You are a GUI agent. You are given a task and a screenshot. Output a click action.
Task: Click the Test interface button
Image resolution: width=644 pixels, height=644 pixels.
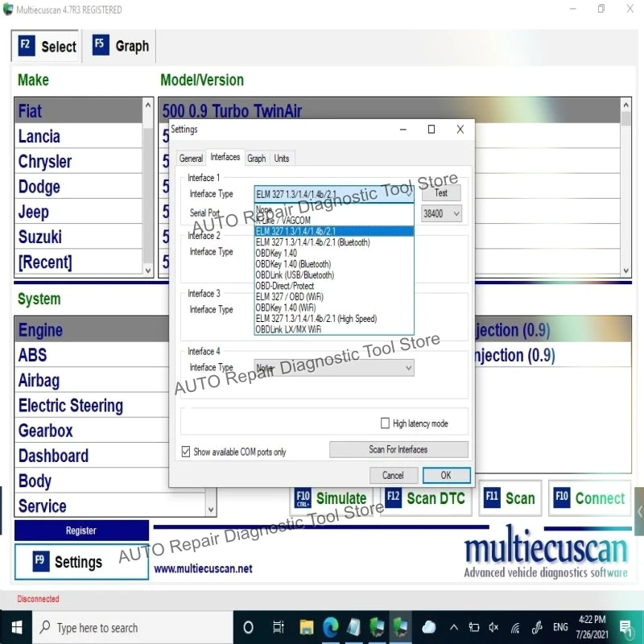[441, 192]
